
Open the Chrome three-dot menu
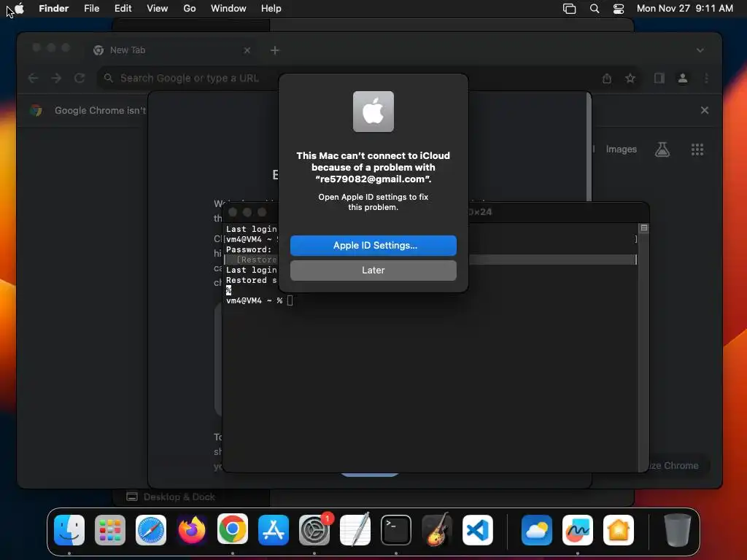706,78
